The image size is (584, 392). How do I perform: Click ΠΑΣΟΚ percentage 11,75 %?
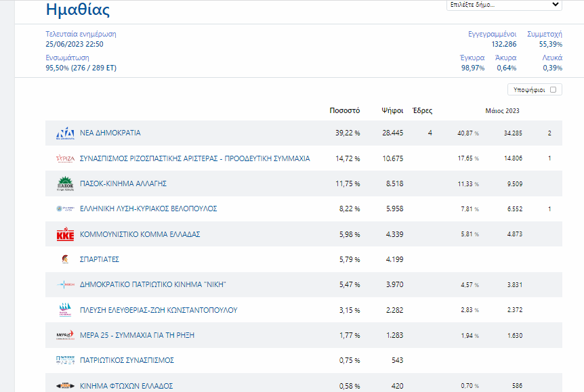coord(348,183)
